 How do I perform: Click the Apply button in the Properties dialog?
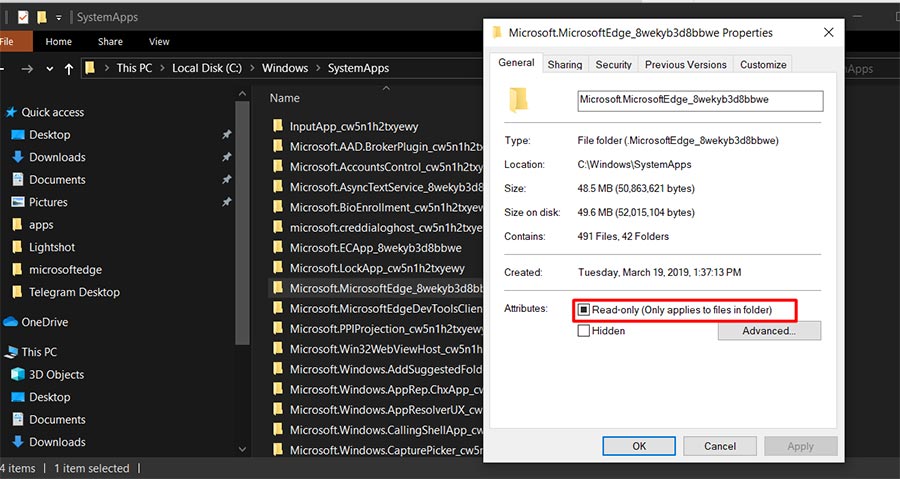pos(801,446)
